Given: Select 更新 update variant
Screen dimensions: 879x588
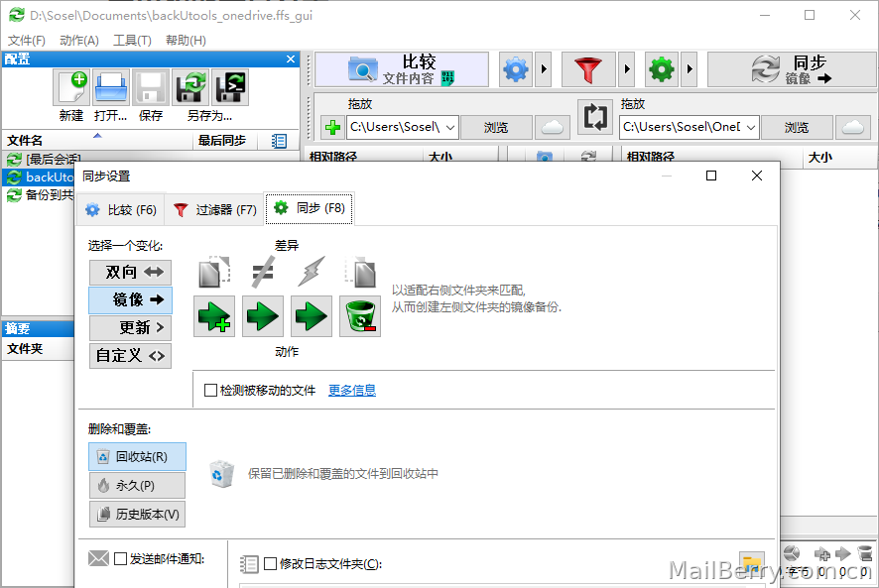Looking at the screenshot, I should [x=131, y=328].
